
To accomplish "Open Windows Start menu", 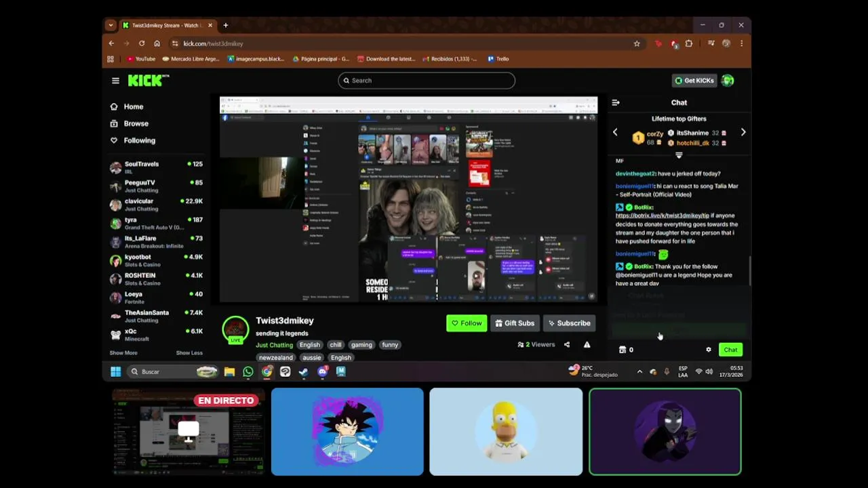I will click(x=115, y=371).
